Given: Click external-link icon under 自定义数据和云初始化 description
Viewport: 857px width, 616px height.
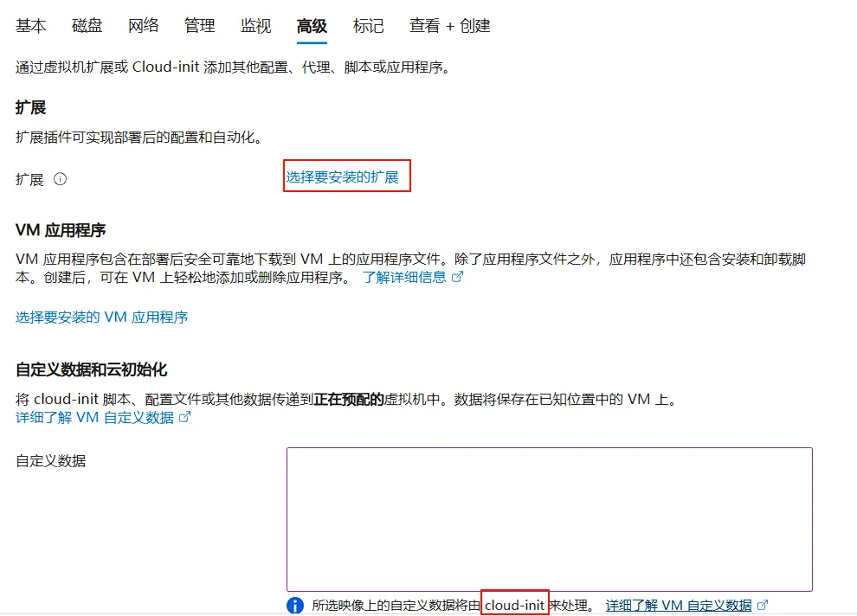Looking at the screenshot, I should coord(184,417).
